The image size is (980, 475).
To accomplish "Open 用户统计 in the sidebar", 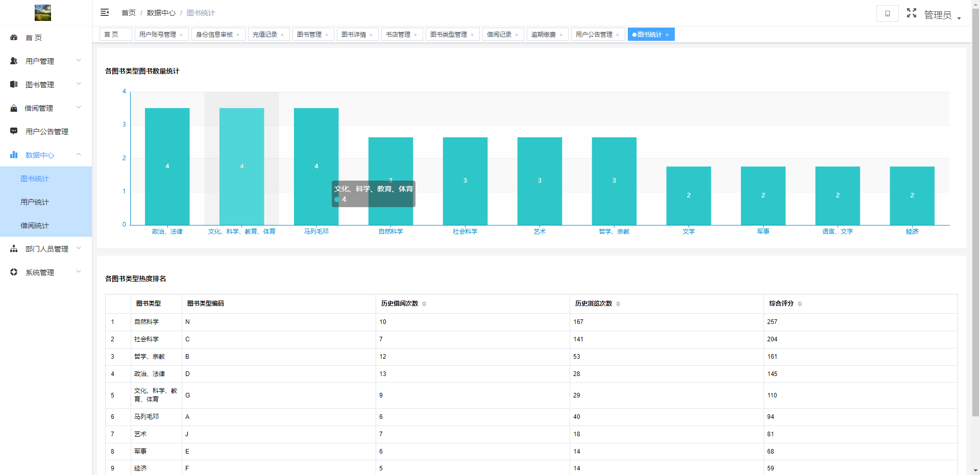I will [35, 202].
